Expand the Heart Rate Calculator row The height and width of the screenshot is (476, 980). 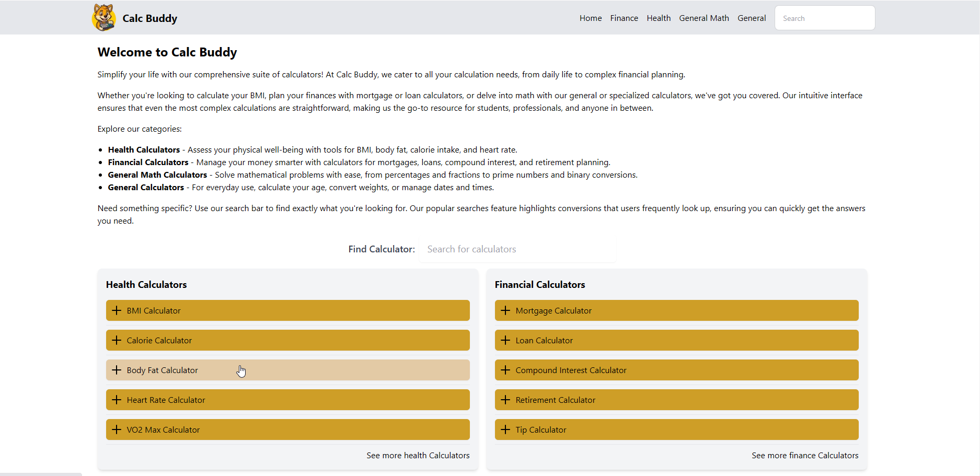[287, 400]
